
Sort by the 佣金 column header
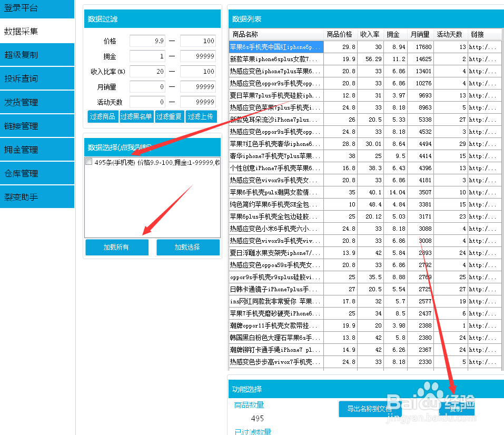pos(396,34)
